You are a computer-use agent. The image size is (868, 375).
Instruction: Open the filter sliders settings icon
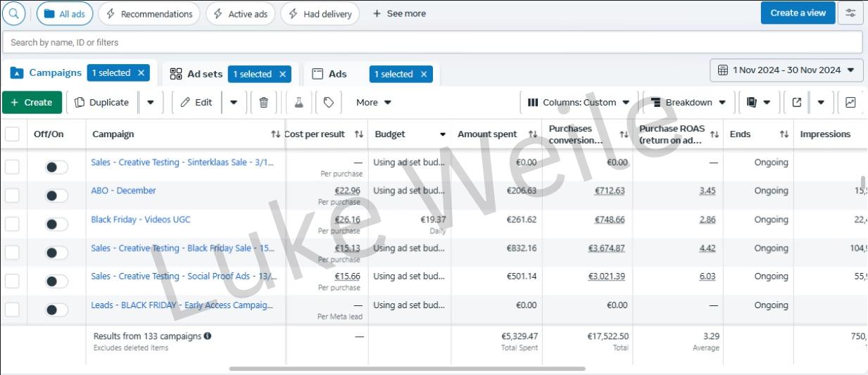850,13
